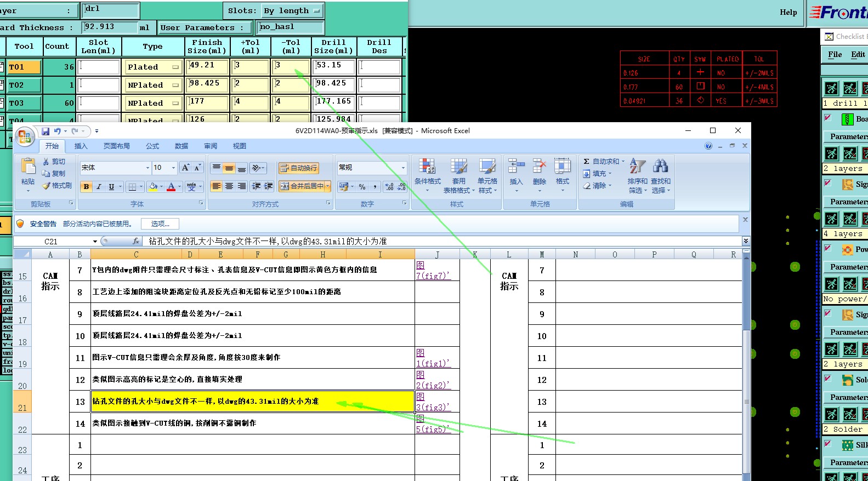This screenshot has width=868, height=481.
Task: Click the Office button orb
Action: [25, 137]
